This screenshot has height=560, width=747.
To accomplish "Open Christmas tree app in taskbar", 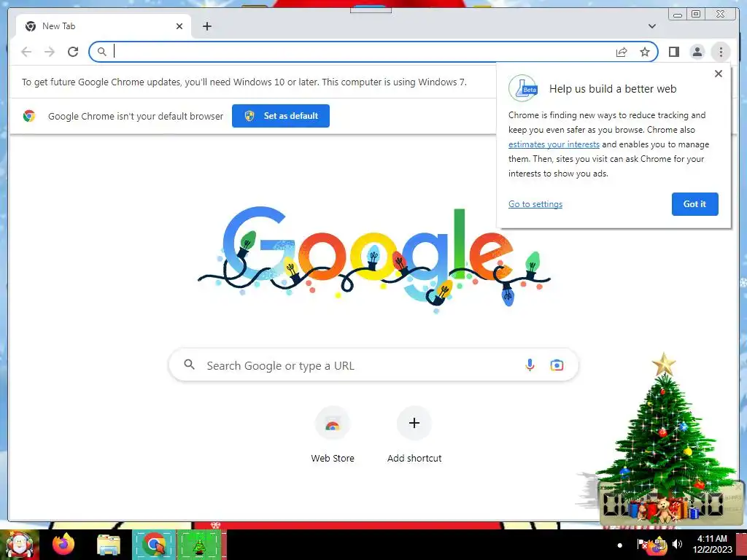I will (x=200, y=545).
